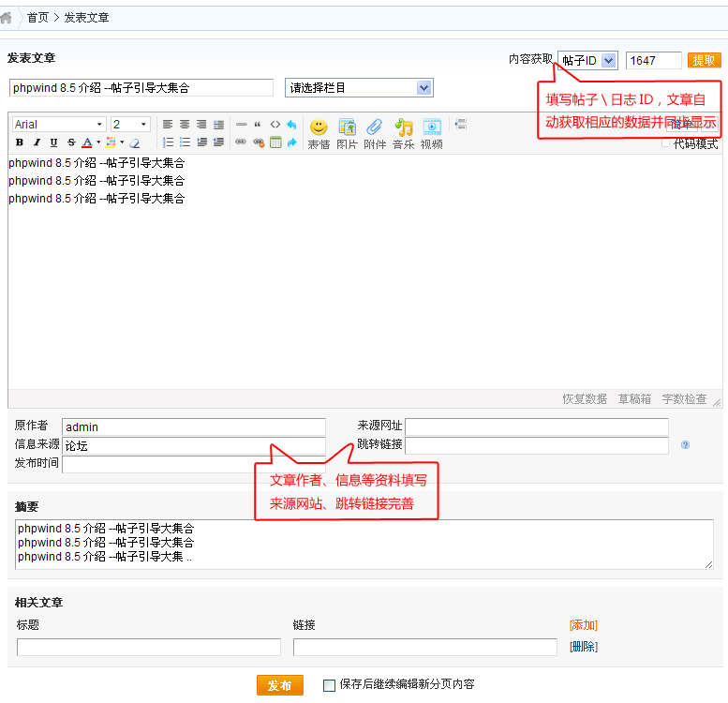Click the orange 提取 button

(705, 60)
